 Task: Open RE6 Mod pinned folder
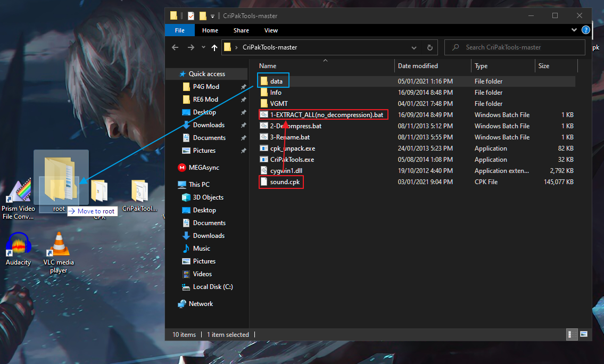pos(205,100)
